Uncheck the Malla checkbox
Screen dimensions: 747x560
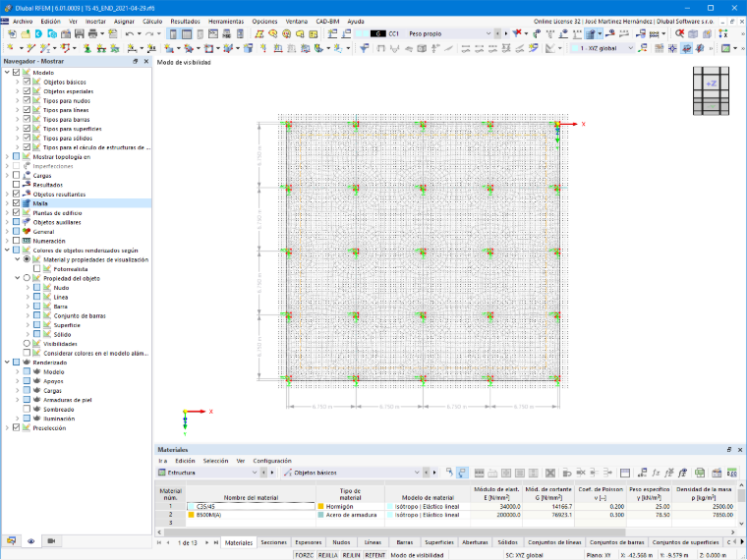click(16, 203)
